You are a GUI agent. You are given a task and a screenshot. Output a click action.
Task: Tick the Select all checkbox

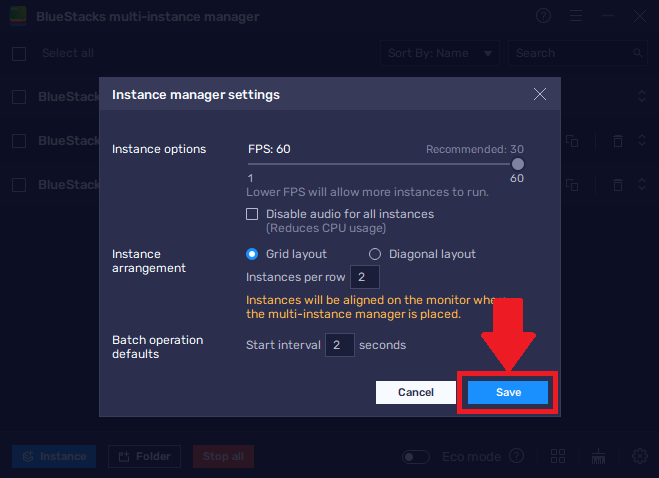[x=19, y=54]
